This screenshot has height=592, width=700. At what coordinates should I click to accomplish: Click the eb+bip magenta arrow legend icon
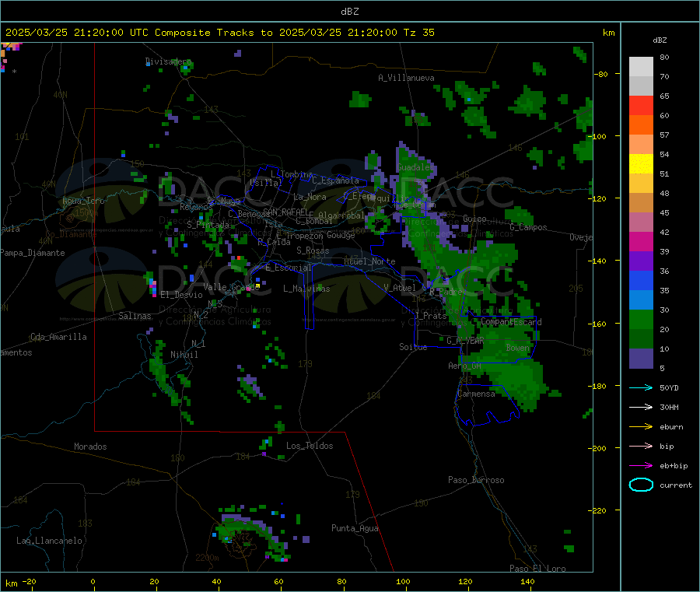click(x=641, y=466)
